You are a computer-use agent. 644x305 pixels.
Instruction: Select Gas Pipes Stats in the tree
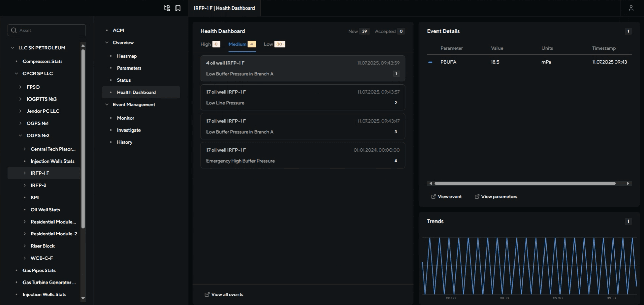pos(39,270)
